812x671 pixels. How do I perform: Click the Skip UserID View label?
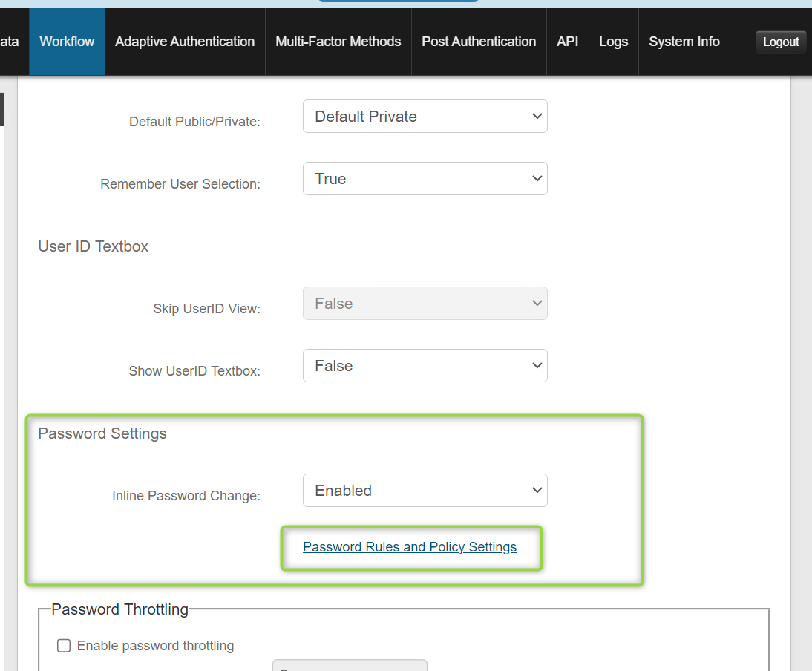[x=206, y=309]
